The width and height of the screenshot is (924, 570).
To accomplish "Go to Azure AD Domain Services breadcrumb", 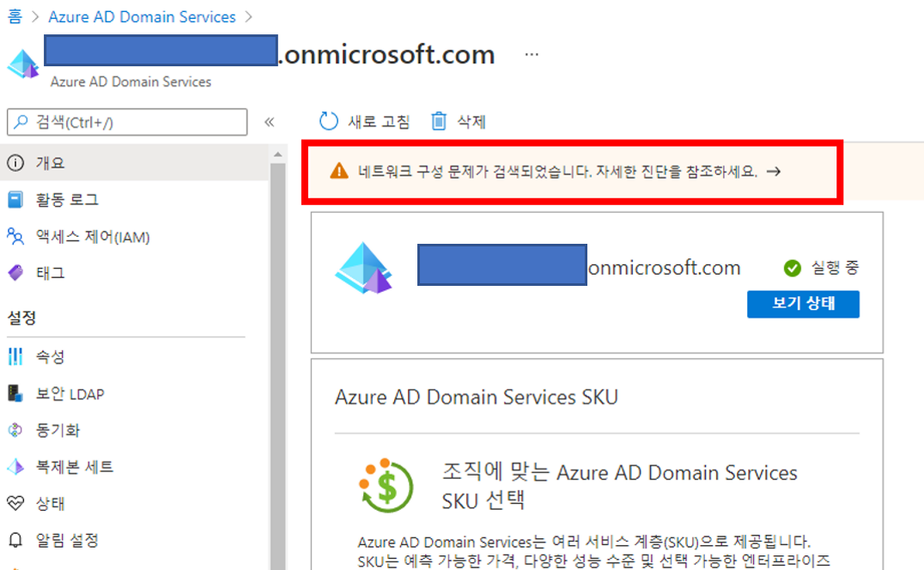I will (142, 16).
